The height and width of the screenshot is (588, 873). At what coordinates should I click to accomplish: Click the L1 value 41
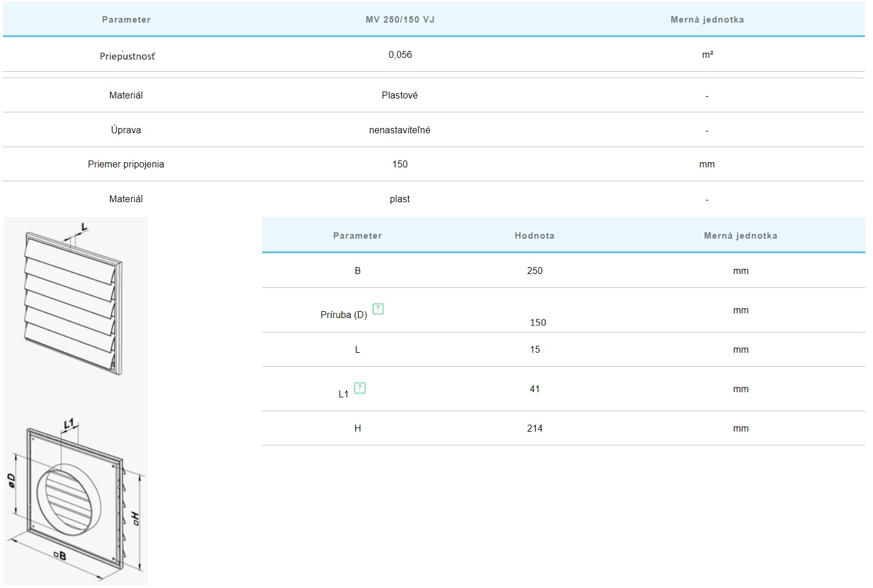tap(534, 389)
